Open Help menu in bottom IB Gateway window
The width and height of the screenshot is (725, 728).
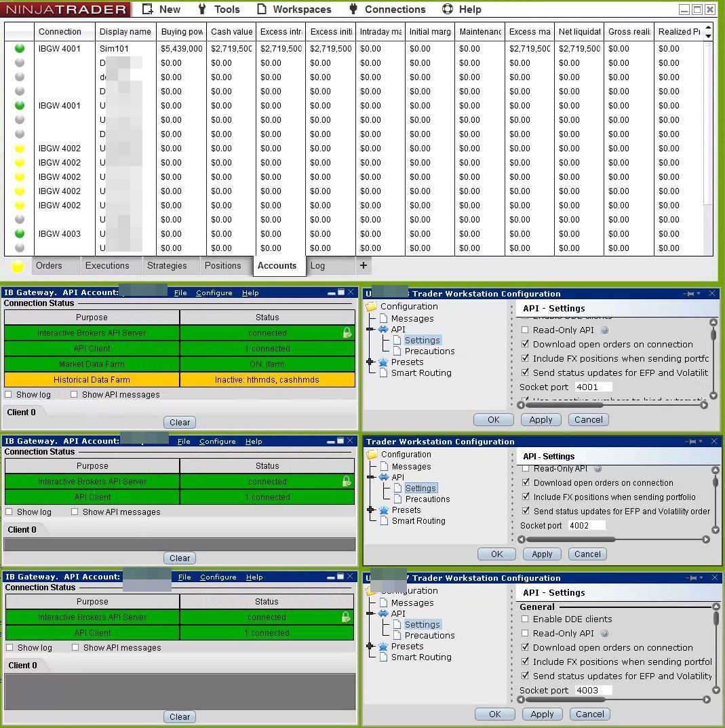tap(254, 577)
